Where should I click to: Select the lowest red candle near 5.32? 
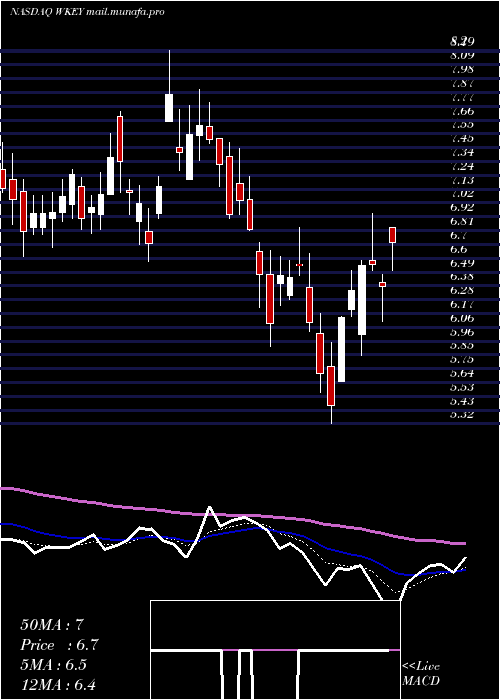pyautogui.click(x=331, y=386)
